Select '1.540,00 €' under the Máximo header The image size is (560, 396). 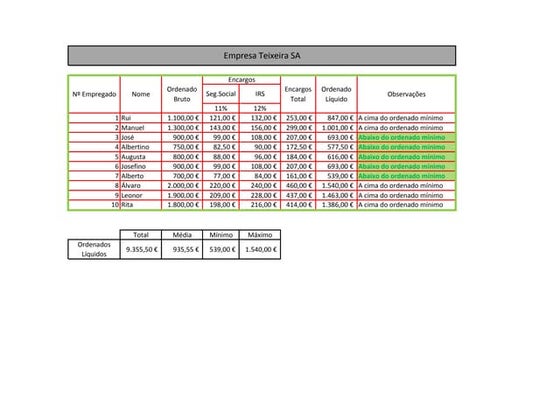pyautogui.click(x=260, y=249)
